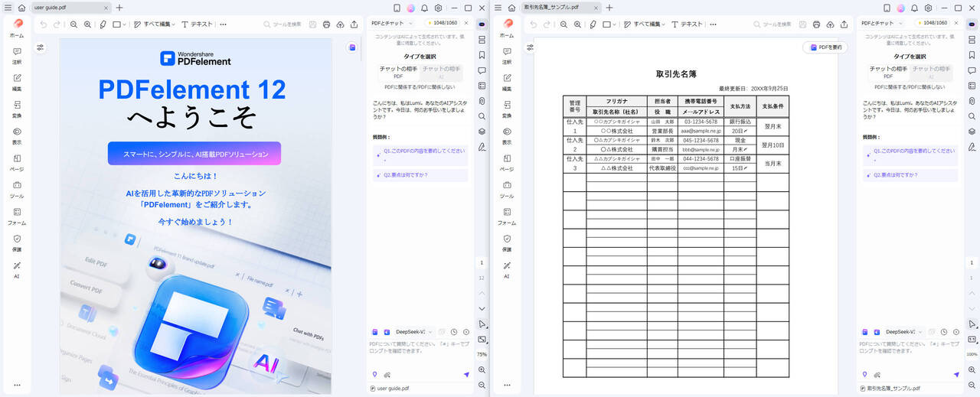Open the hamburger menu in the right window
980x397 pixels.
coord(498,8)
